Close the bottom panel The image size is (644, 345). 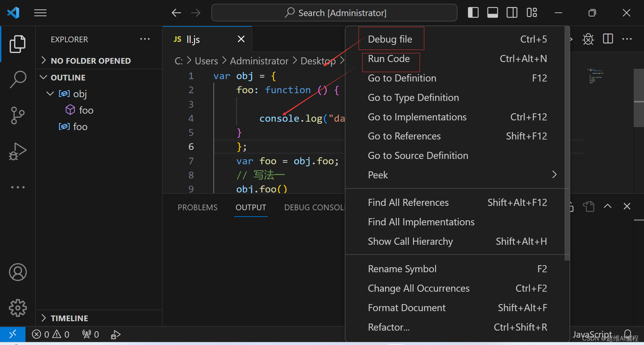pyautogui.click(x=627, y=206)
